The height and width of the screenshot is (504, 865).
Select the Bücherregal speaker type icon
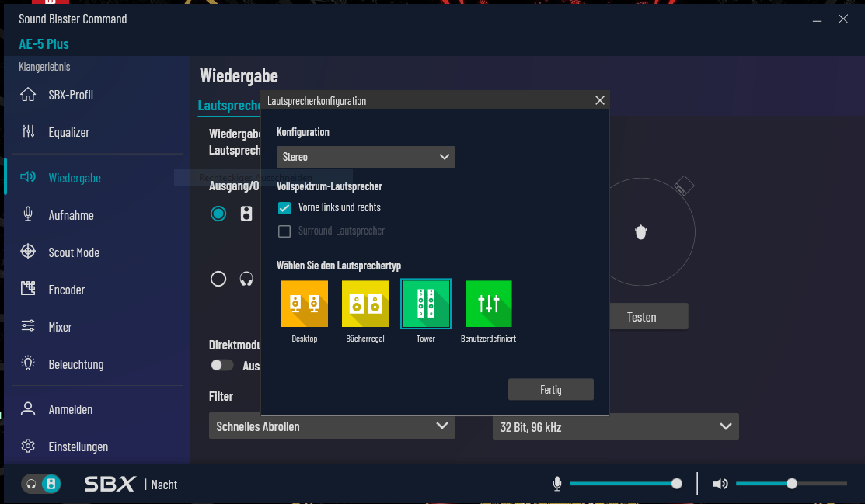(365, 304)
